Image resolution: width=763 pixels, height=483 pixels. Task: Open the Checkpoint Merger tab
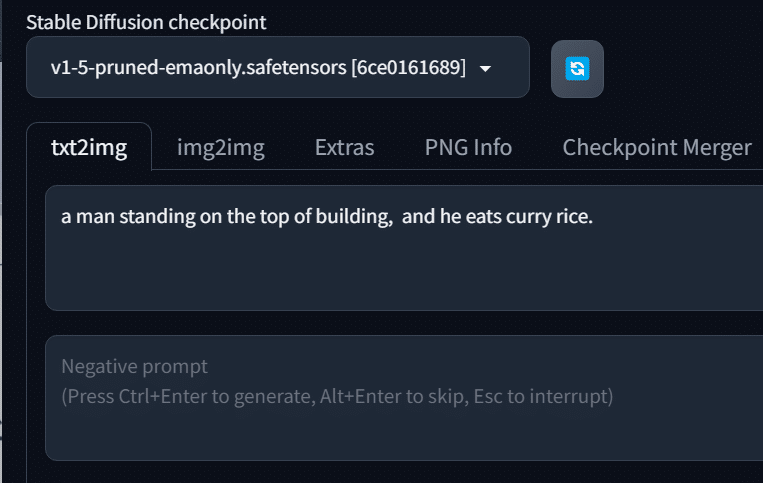pos(657,147)
